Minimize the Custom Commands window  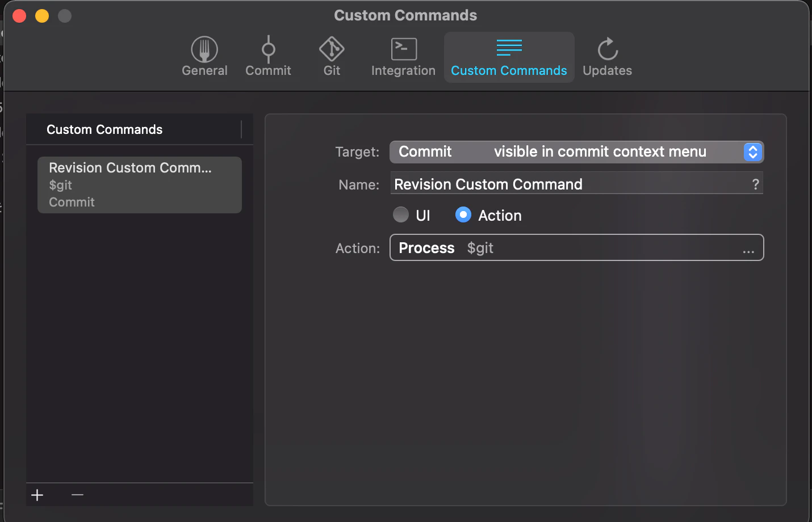[x=43, y=16]
